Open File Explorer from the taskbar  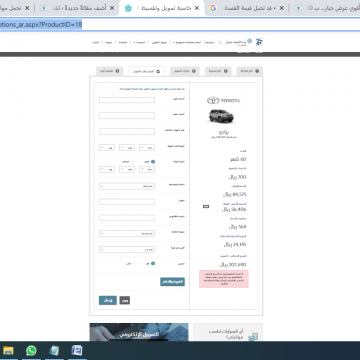8,350
